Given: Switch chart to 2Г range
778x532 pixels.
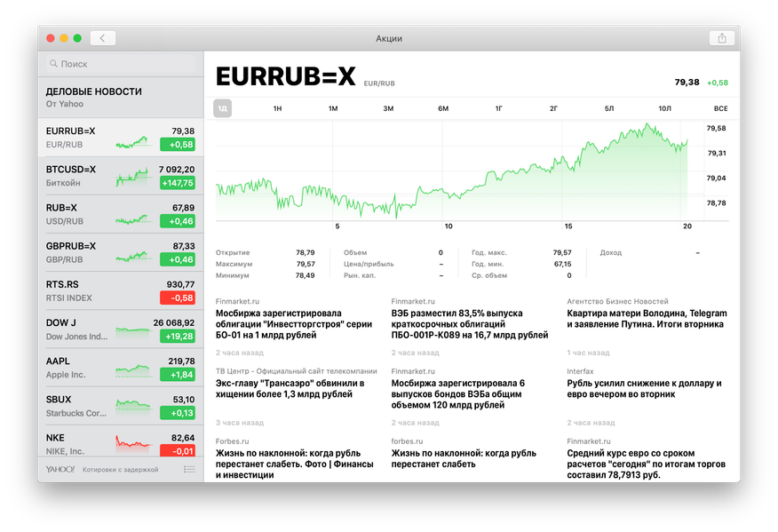Looking at the screenshot, I should (553, 108).
